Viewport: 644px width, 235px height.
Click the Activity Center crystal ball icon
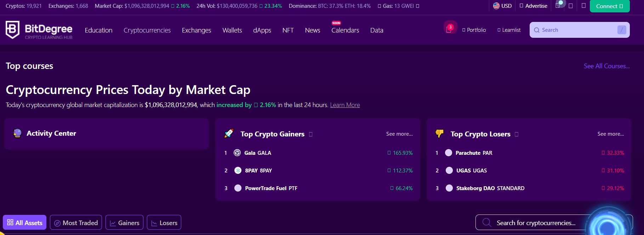17,133
